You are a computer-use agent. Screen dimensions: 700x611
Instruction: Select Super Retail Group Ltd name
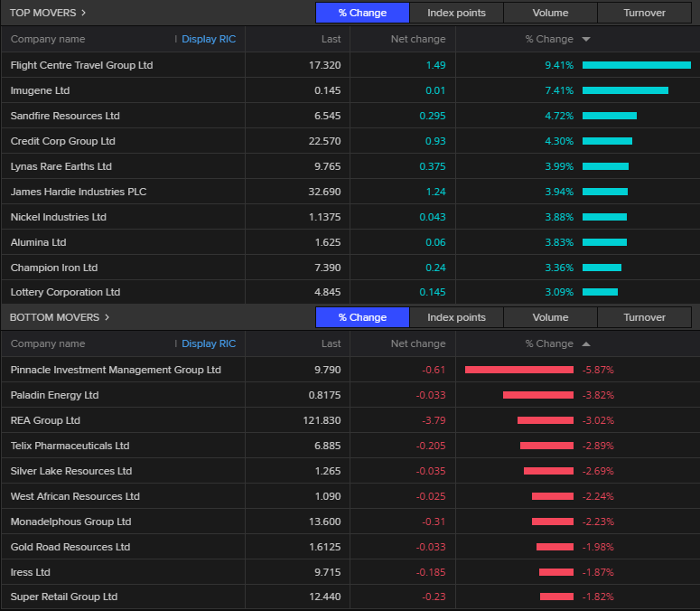[x=64, y=597]
